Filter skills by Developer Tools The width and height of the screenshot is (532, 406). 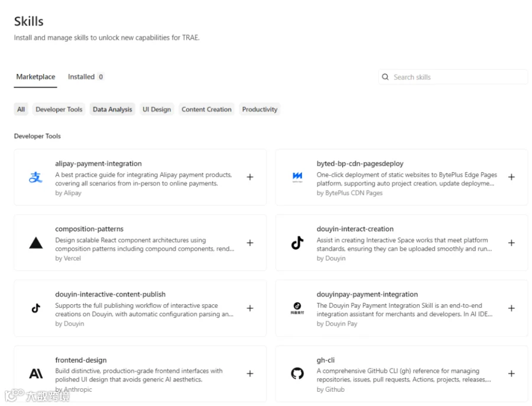click(59, 109)
